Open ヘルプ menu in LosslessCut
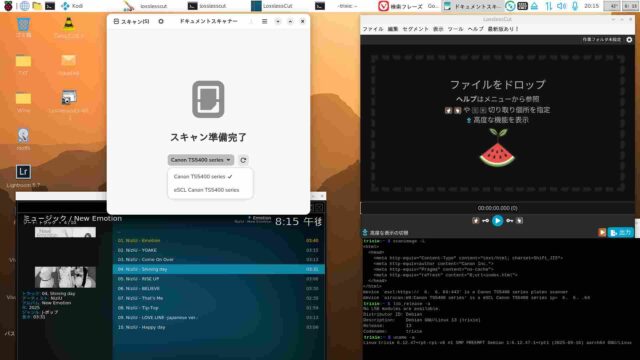Viewport: 640px width, 360px height. click(x=475, y=29)
